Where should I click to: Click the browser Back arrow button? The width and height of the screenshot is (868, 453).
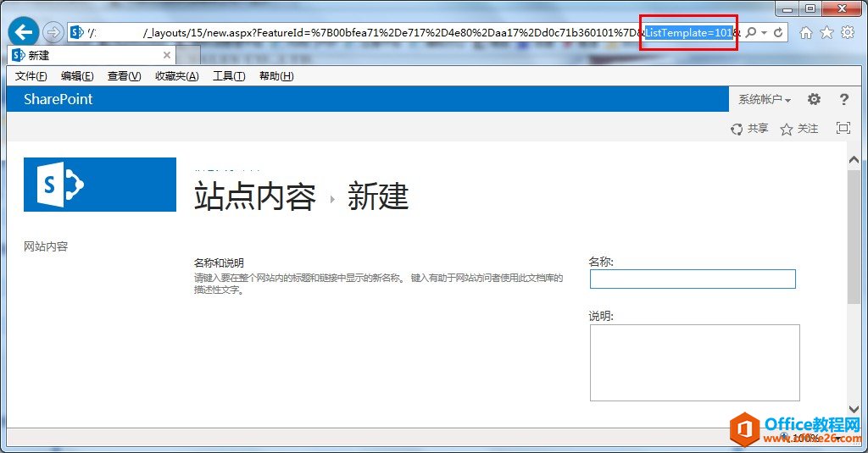click(23, 32)
